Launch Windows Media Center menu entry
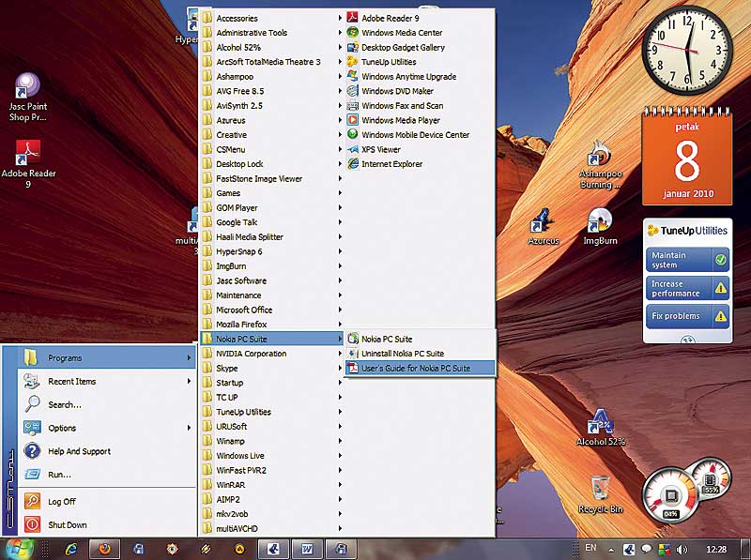Screen dimensions: 751x560 click(419, 33)
